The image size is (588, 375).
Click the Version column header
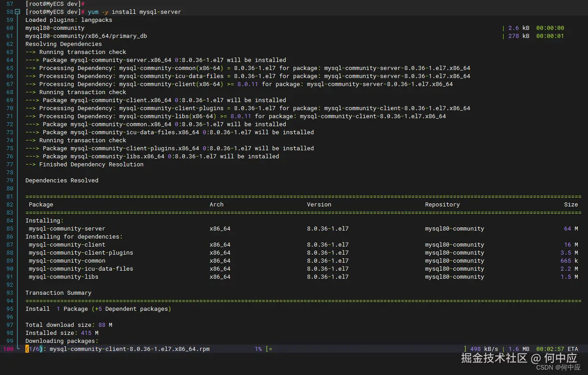[x=319, y=205]
